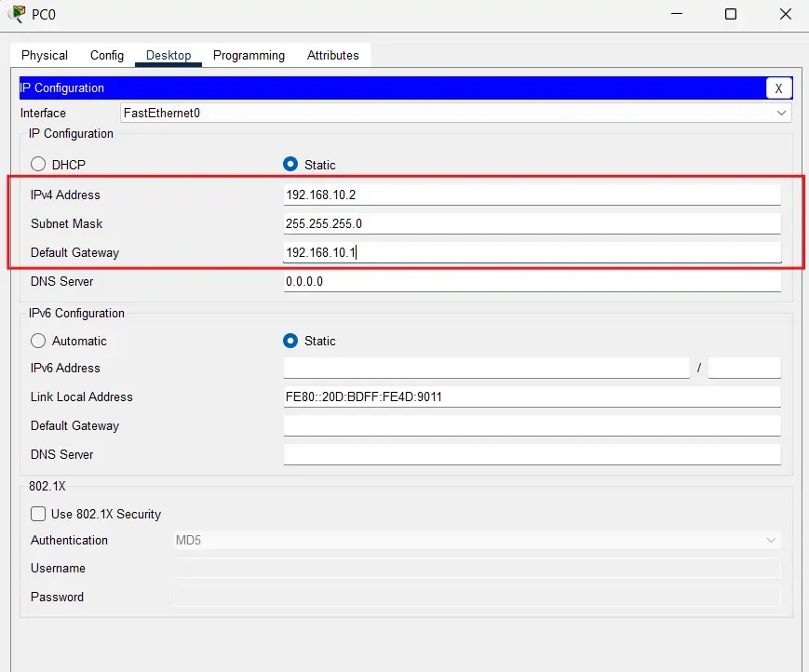Click the Packet Tracer PC0 window icon
The image size is (809, 672).
[x=16, y=14]
